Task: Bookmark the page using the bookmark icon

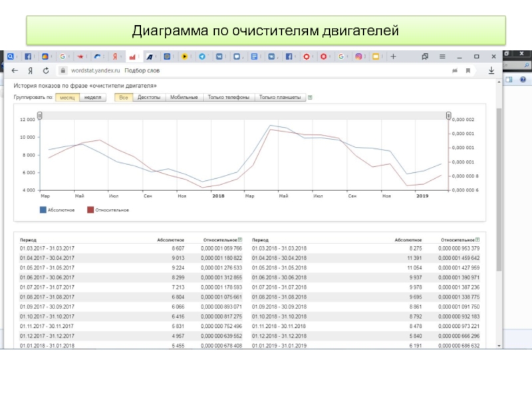Action: click(x=468, y=70)
